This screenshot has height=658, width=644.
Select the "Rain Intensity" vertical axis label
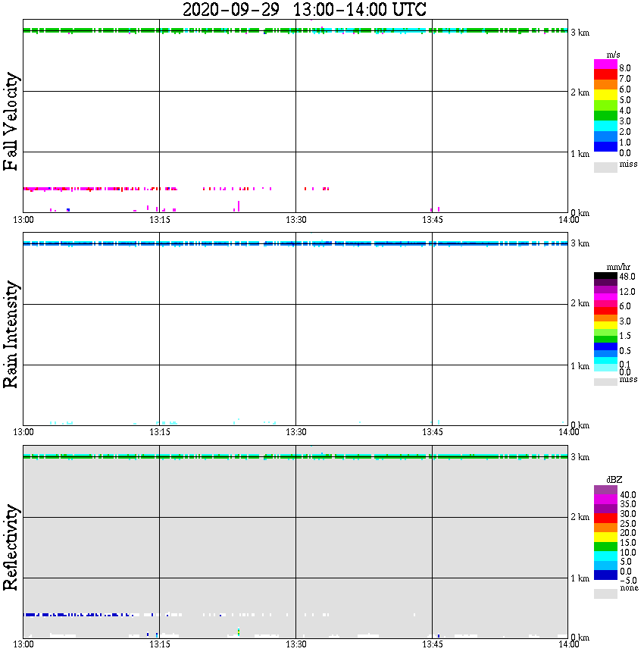[x=11, y=334]
